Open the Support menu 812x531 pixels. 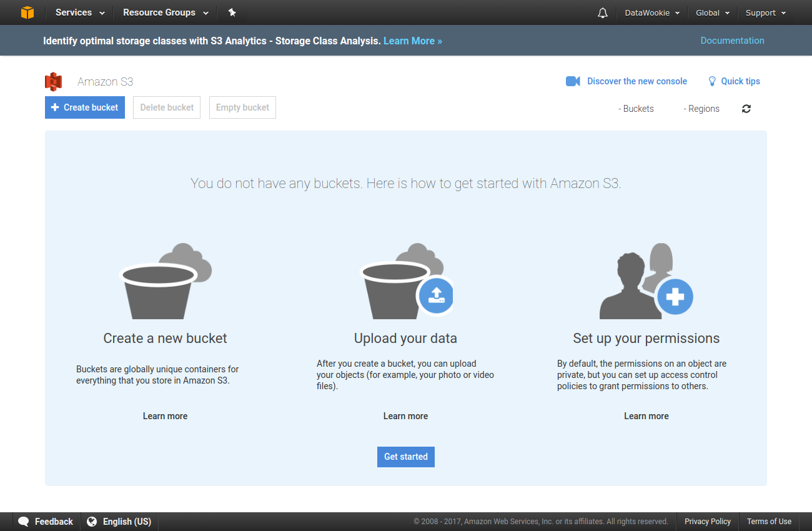pyautogui.click(x=766, y=12)
